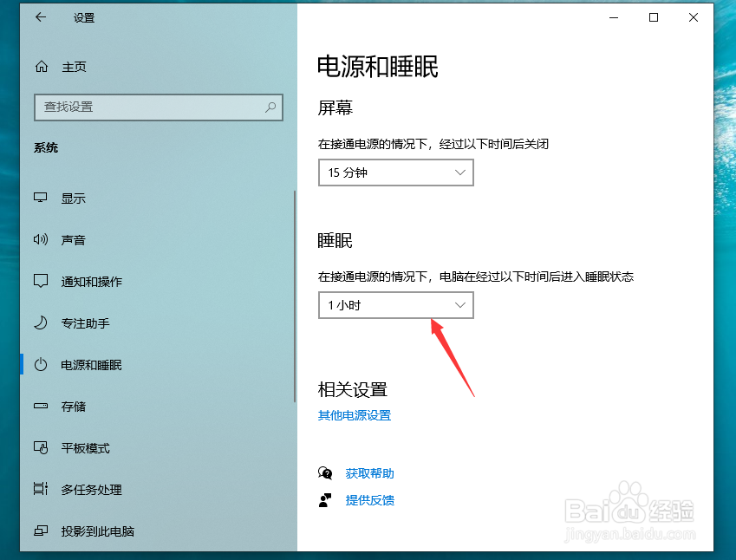Click the sidebar vertical scrollbar
Image resolution: width=736 pixels, height=560 pixels.
tap(295, 296)
